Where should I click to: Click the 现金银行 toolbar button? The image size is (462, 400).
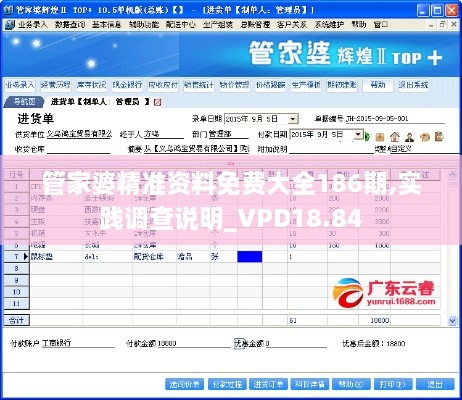click(127, 85)
